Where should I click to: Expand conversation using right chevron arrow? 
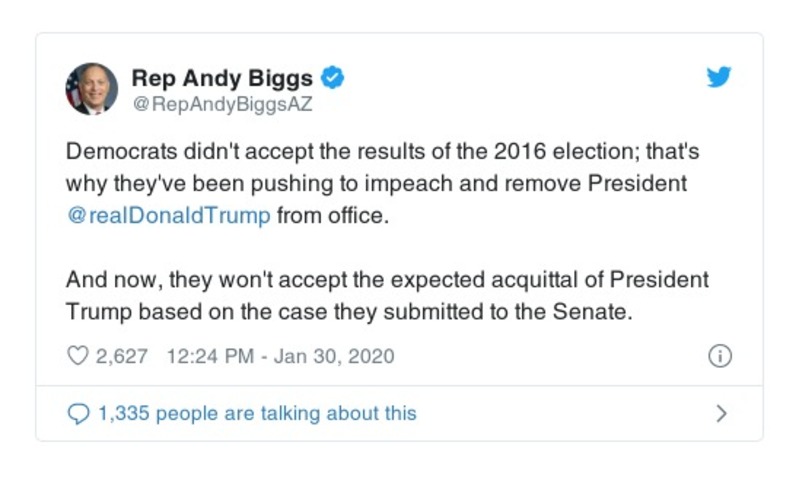(722, 413)
